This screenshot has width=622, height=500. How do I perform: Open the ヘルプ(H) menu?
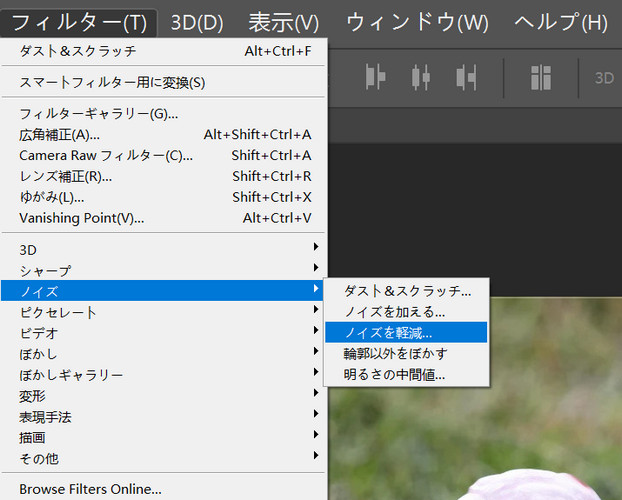(x=561, y=23)
